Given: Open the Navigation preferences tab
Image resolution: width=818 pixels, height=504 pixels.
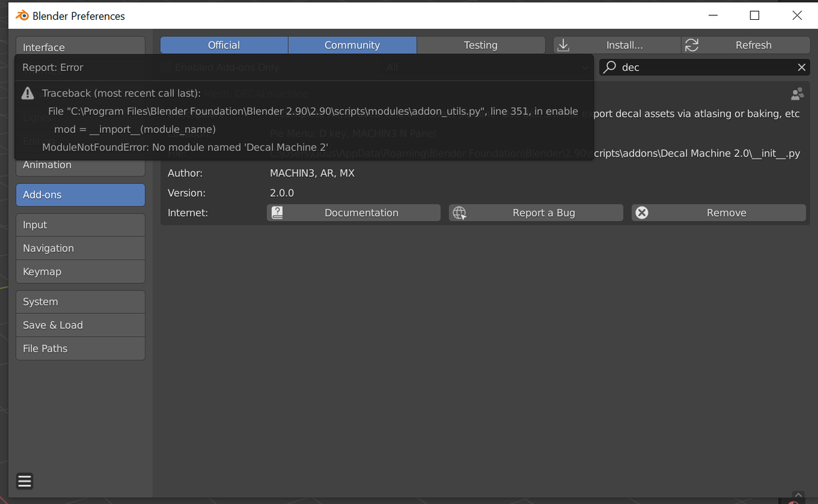Looking at the screenshot, I should coord(81,248).
